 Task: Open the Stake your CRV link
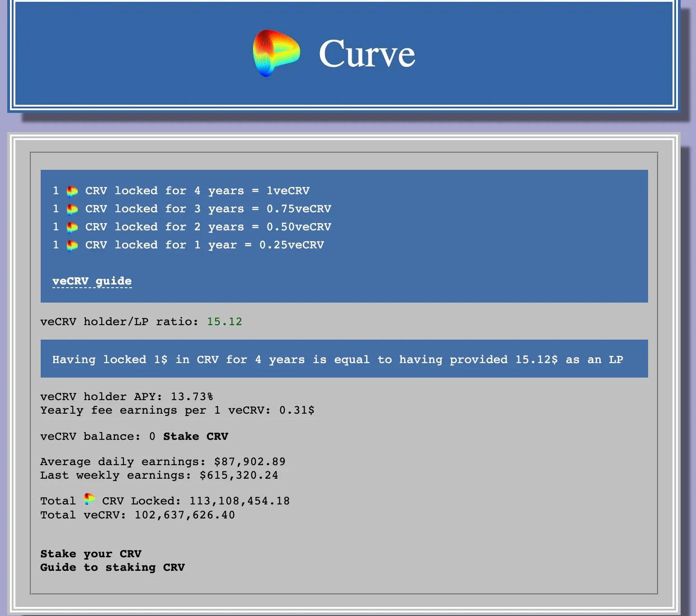pos(91,554)
